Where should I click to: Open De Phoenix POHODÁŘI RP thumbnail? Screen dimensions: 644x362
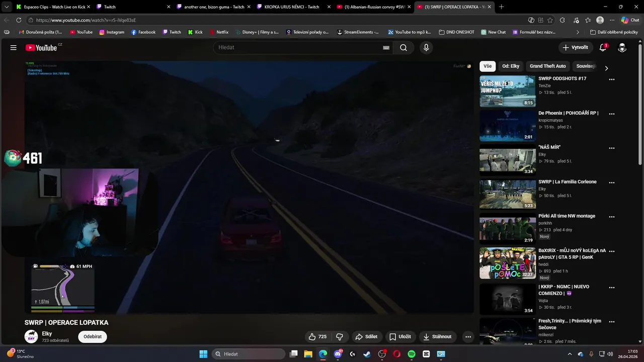click(x=508, y=126)
